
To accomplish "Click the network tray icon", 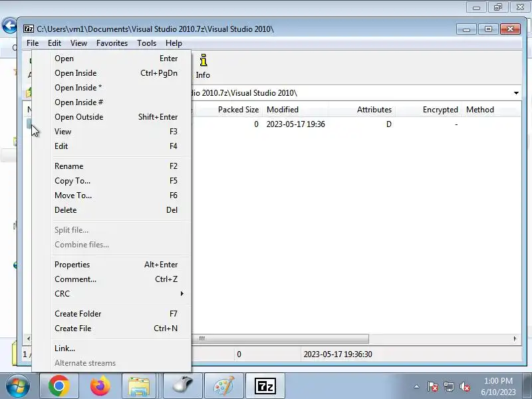I will click(448, 386).
